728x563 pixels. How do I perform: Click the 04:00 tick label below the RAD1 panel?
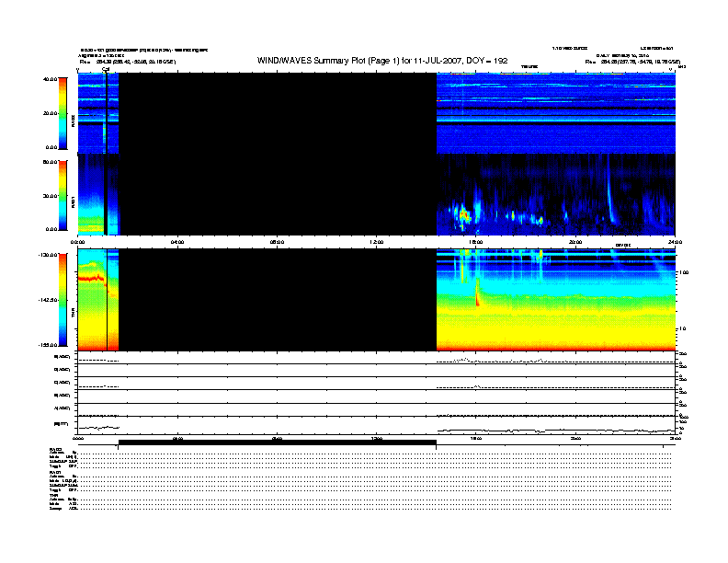click(177, 242)
